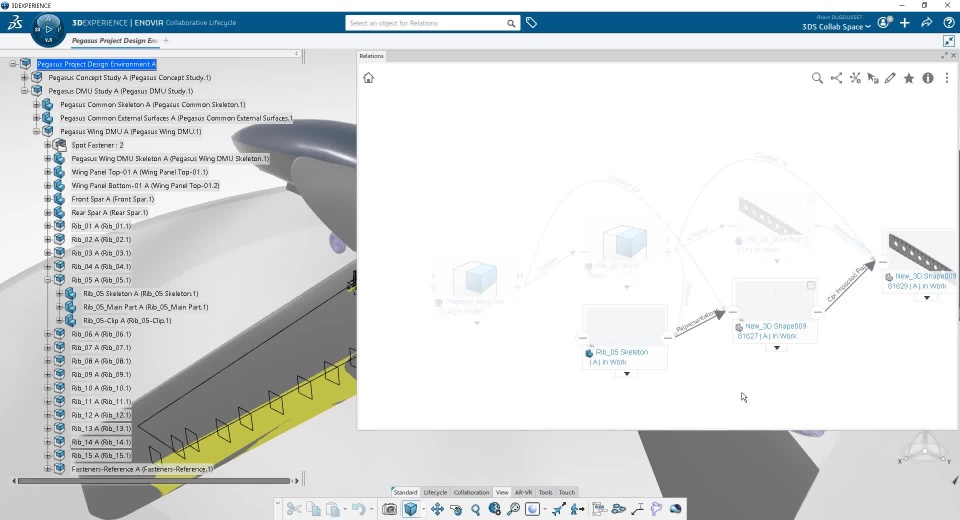Click the Undo arrow icon
Screen dimensions: 960x520
(358, 509)
